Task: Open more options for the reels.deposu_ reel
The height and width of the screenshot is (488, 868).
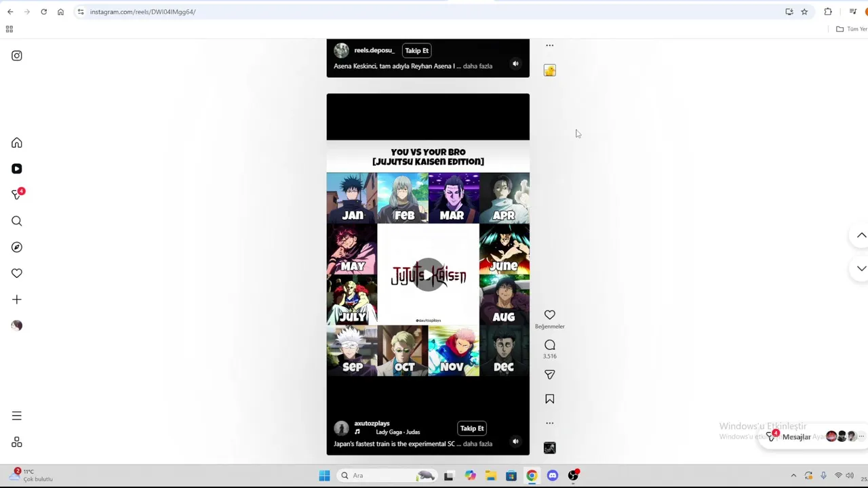Action: [x=550, y=45]
